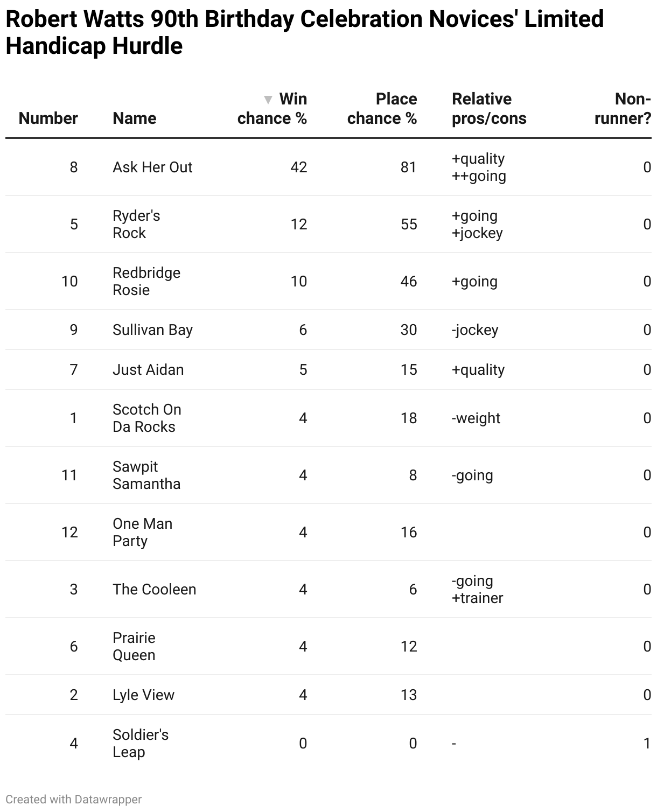Select Just Aidan in the table
Screen dimensions: 657x812
point(148,370)
